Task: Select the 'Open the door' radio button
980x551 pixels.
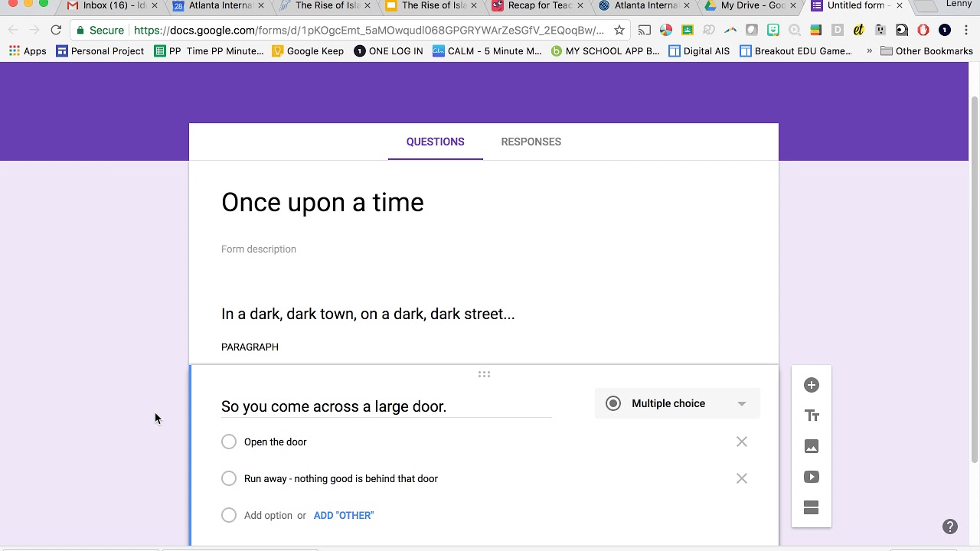Action: point(229,442)
